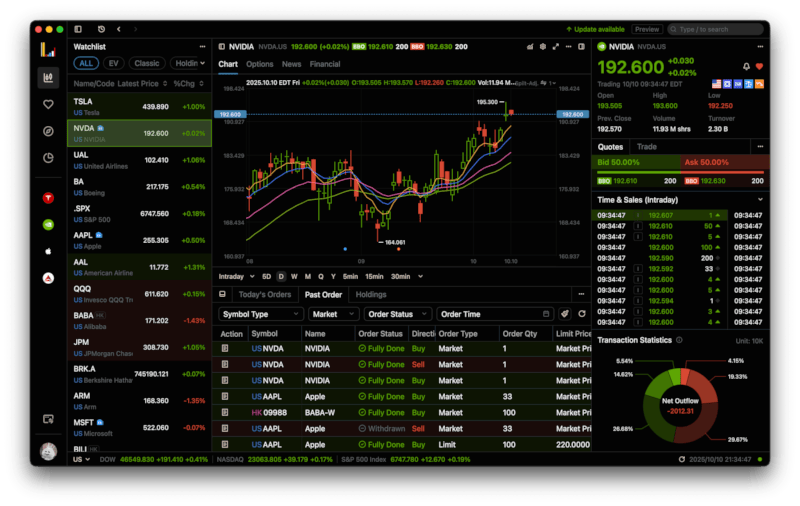Open the compass Discover icon in sidebar
The height and width of the screenshot is (506, 800).
click(47, 131)
